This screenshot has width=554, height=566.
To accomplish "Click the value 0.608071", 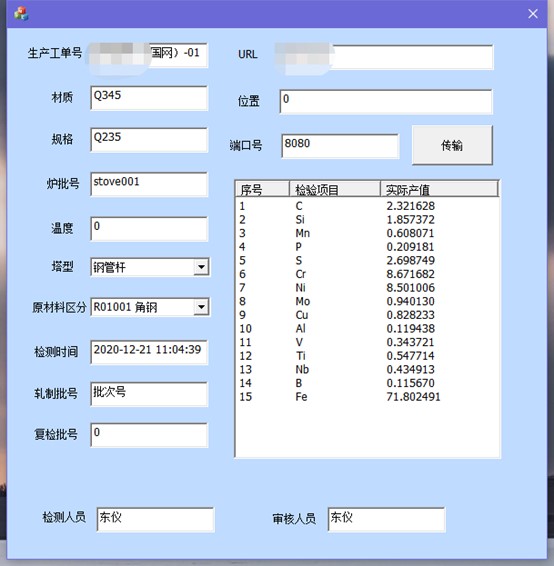I will (411, 233).
